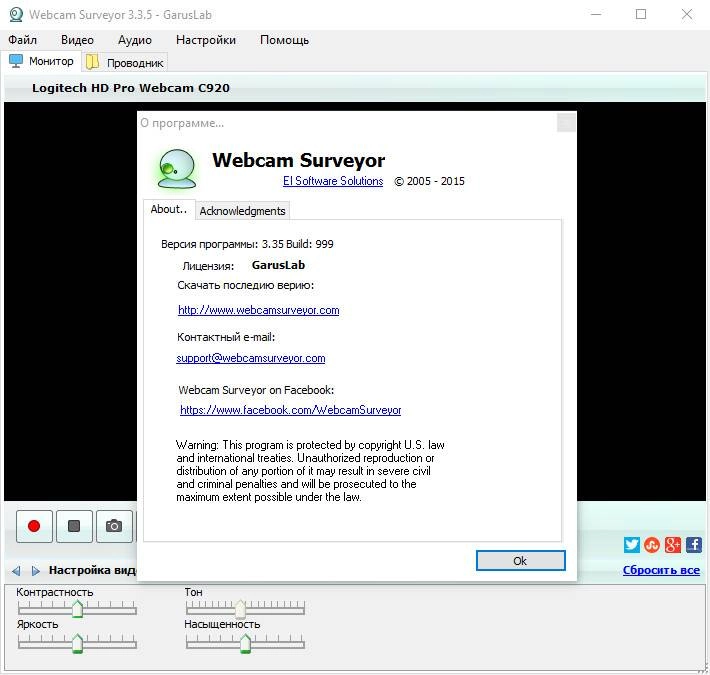Open EI Software Solutions link

[x=333, y=181]
